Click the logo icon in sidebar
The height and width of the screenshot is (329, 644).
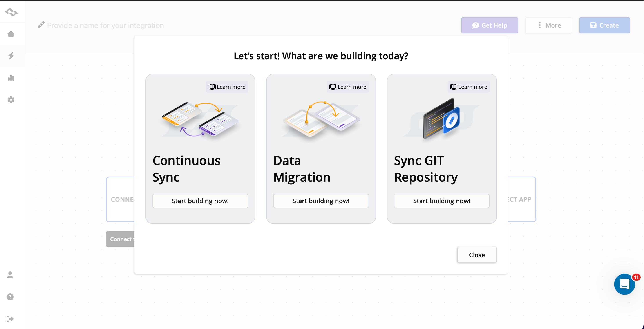[11, 12]
